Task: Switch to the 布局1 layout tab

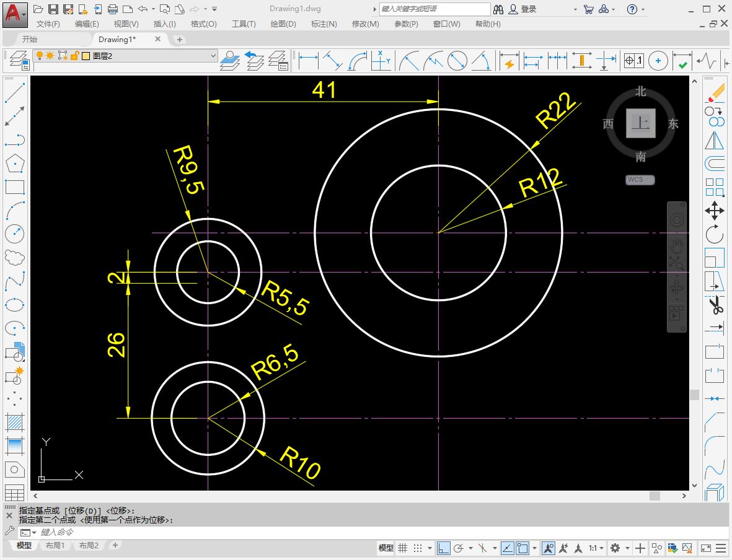Action: pos(55,546)
